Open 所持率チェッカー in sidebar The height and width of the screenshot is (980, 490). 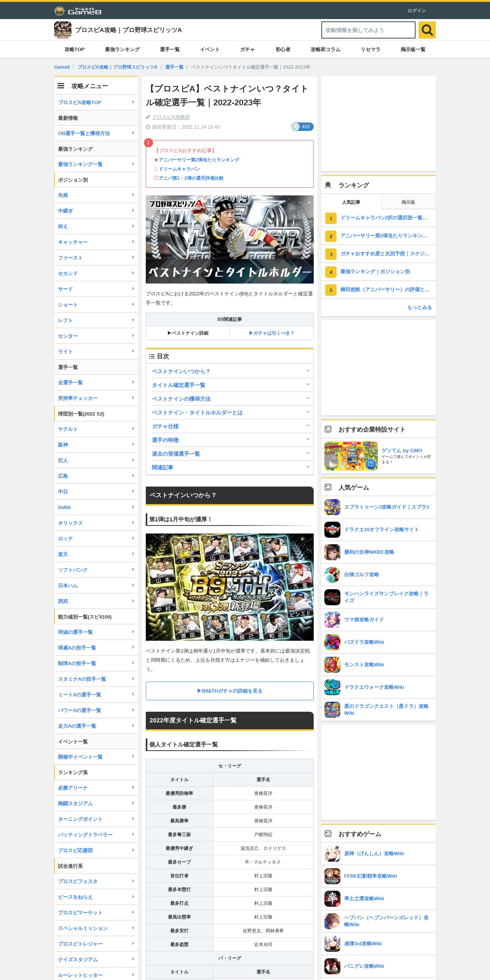[96, 398]
